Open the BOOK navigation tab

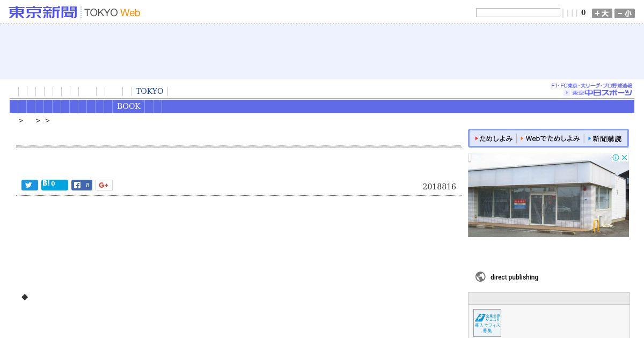[129, 106]
